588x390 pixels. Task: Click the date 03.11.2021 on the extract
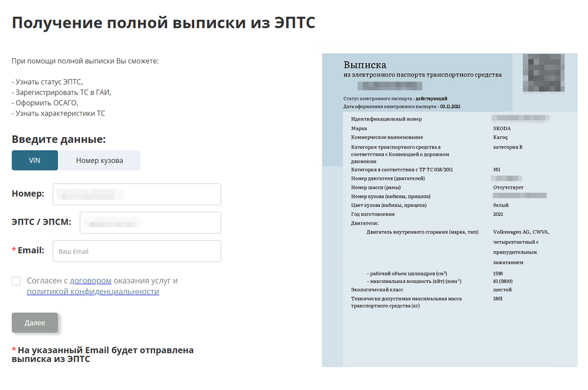pyautogui.click(x=451, y=106)
